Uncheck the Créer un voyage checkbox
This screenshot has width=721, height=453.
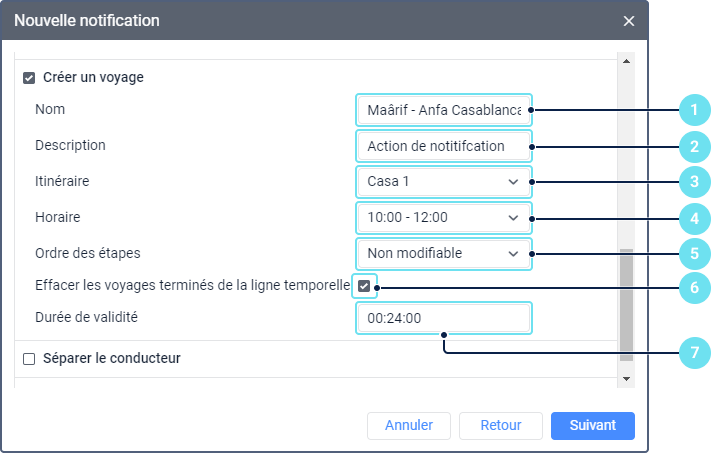29,78
